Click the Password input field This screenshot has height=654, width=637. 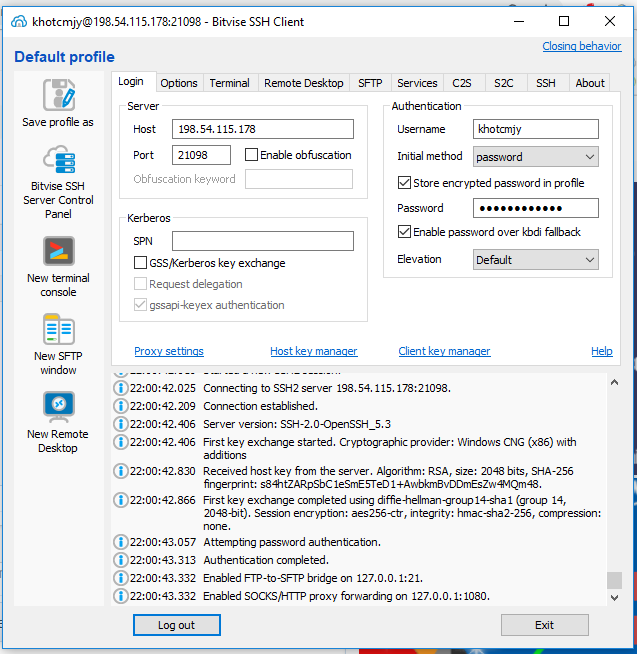(x=536, y=208)
